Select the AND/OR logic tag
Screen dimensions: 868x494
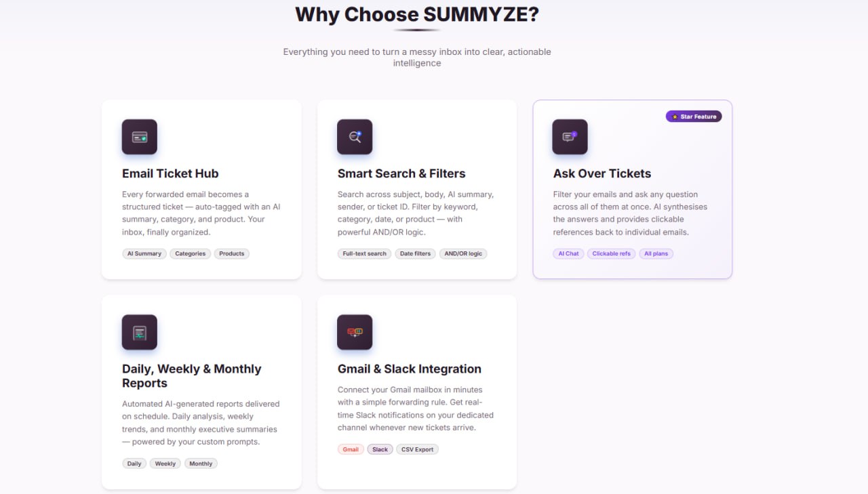coord(463,253)
